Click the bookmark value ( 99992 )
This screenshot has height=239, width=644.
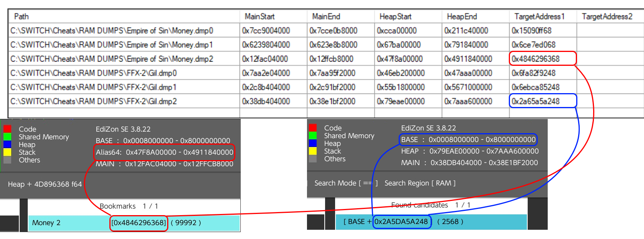pos(186,223)
